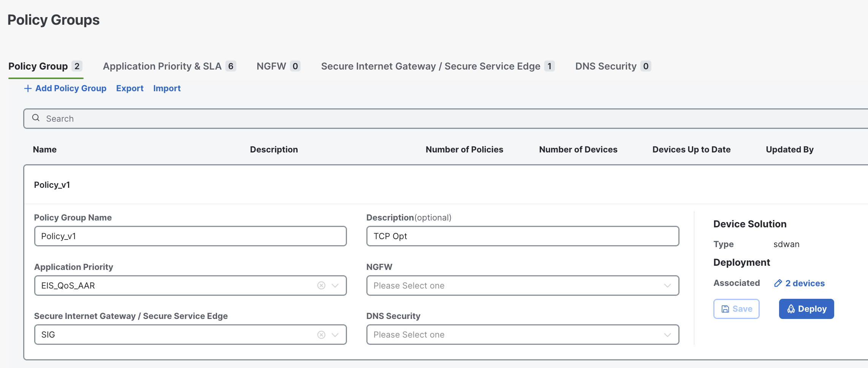
Task: Click the pencil icon beside 2 devices
Action: pos(778,283)
